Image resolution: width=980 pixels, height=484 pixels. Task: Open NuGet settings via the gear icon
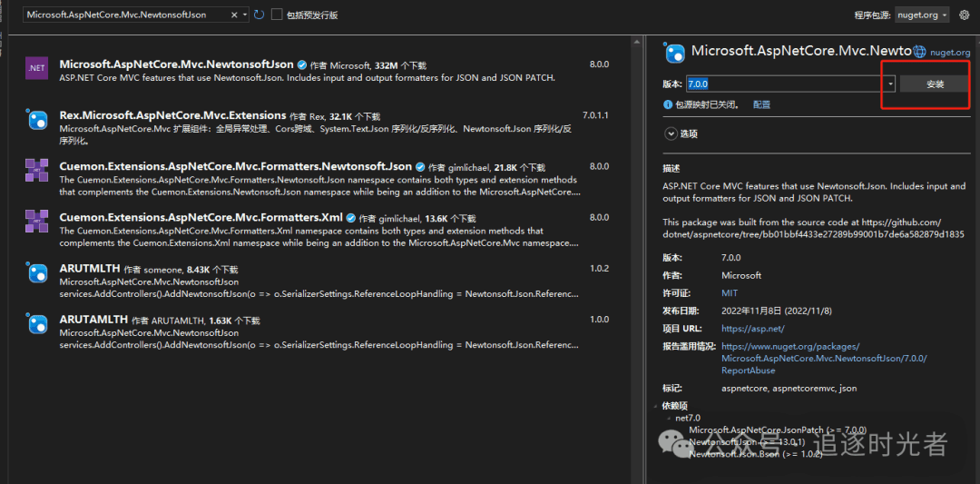coord(964,15)
